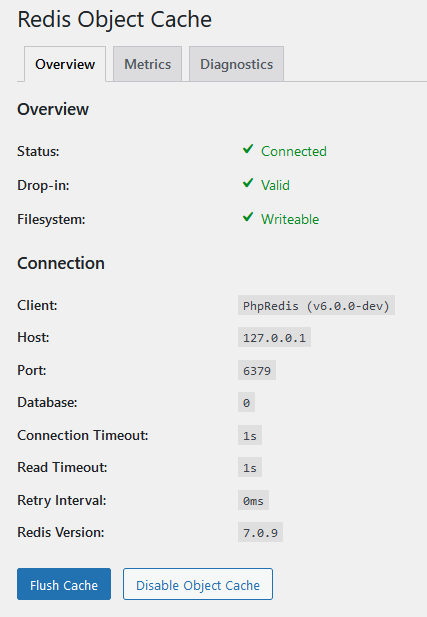
Task: Click the Database value 0
Action: 246,403
